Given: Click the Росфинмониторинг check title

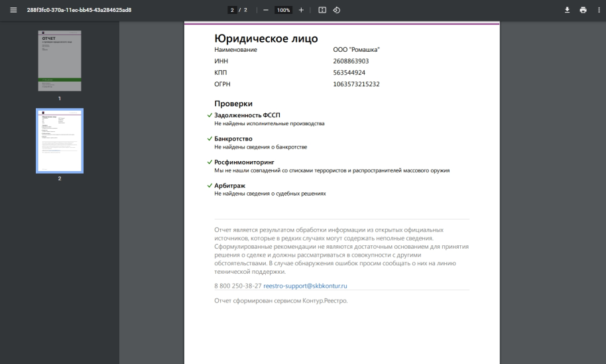Looking at the screenshot, I should pyautogui.click(x=244, y=162).
